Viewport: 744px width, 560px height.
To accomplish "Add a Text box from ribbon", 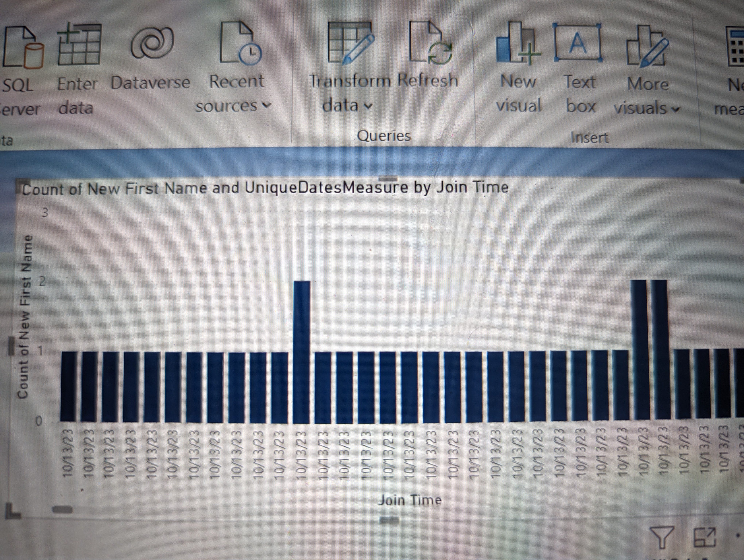I will point(577,43).
